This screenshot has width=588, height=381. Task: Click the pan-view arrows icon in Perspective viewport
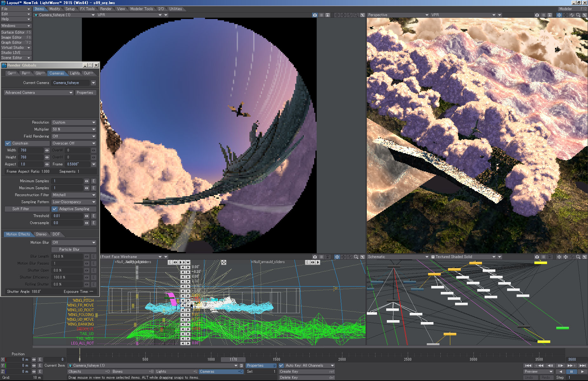pyautogui.click(x=565, y=15)
